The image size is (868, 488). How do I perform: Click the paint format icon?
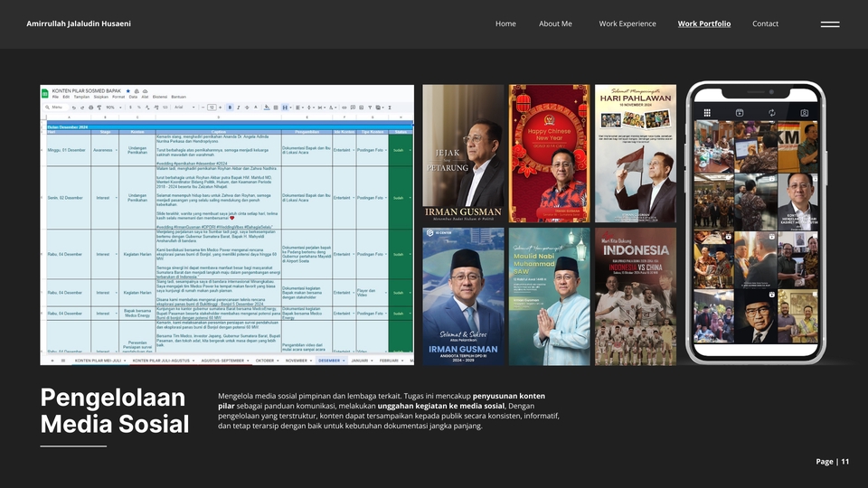tap(99, 108)
